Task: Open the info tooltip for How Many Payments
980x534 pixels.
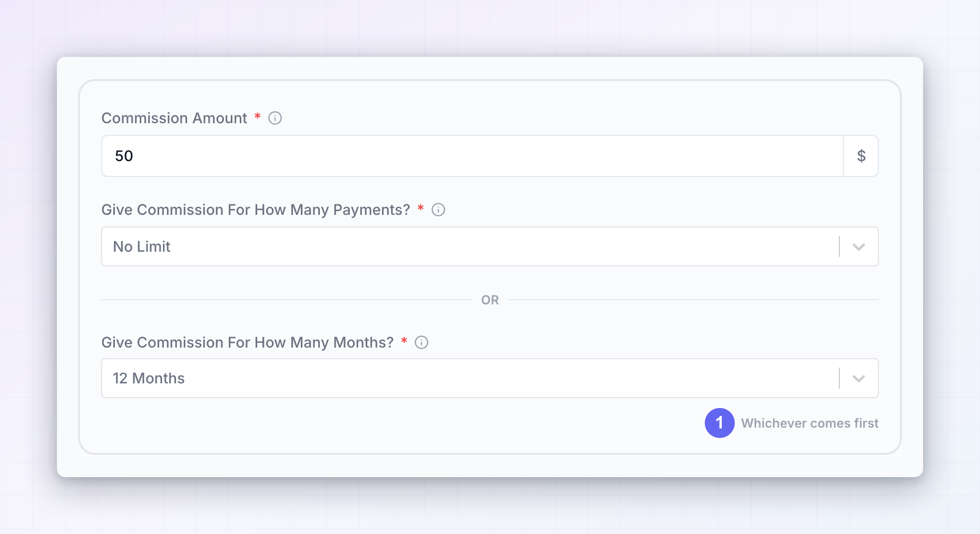Action: (x=438, y=210)
